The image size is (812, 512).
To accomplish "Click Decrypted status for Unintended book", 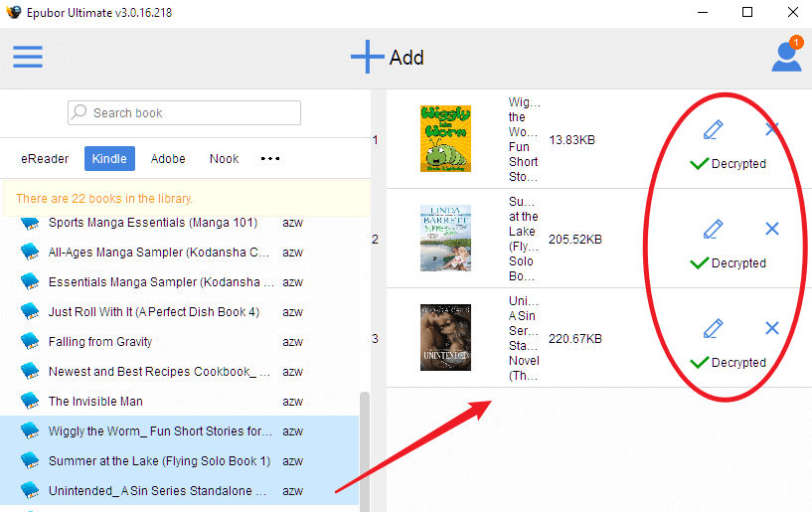I will coord(729,363).
